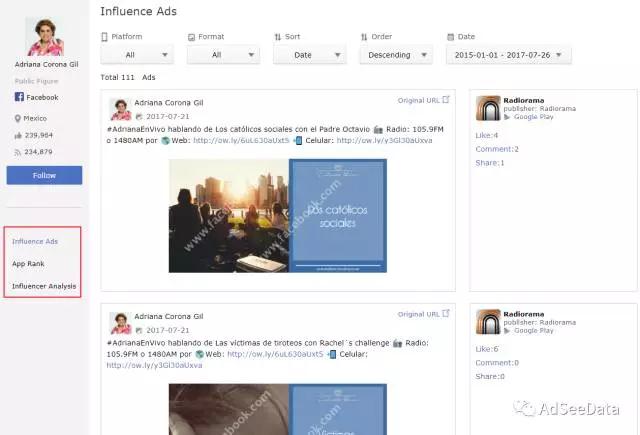640x435 pixels.
Task: Open the Web ow.ly link in first post
Action: [241, 141]
